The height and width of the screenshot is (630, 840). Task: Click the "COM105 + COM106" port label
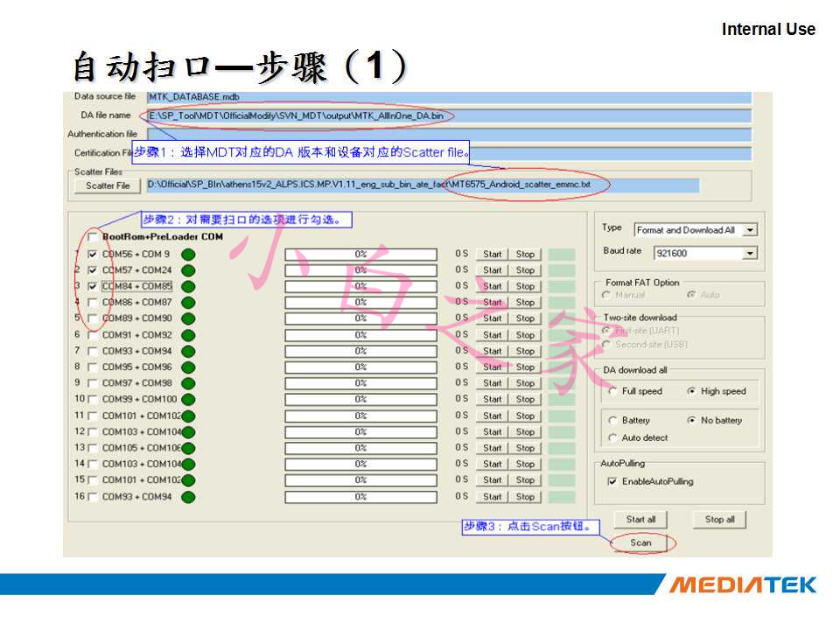[142, 448]
